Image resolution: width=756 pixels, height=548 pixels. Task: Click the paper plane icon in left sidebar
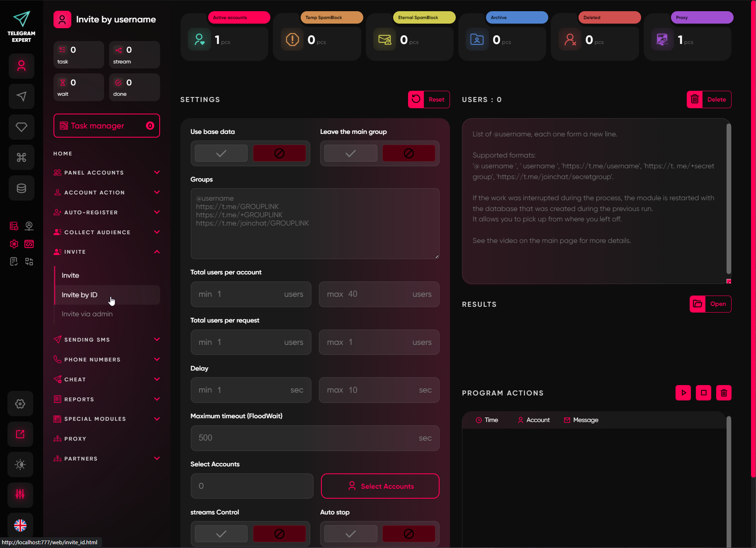(21, 97)
